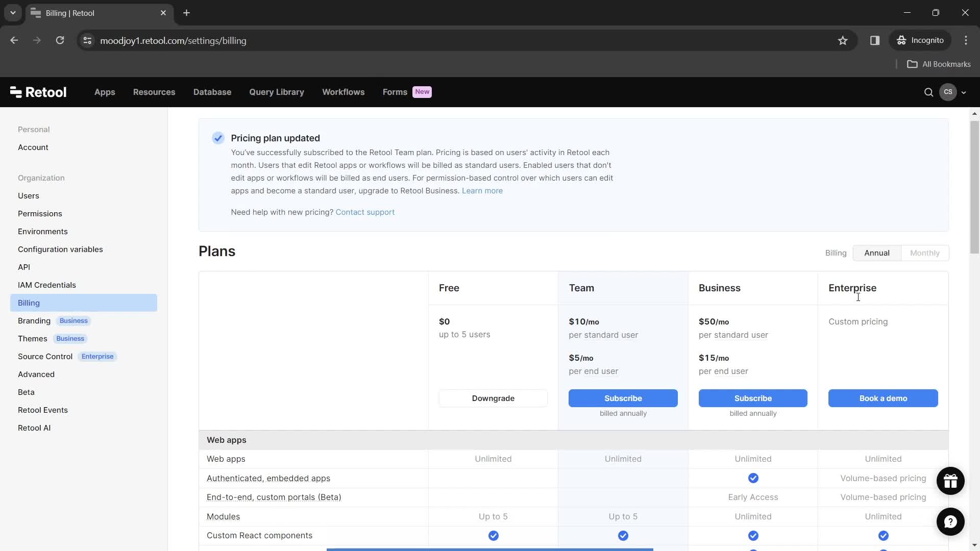The image size is (980, 551).
Task: Open IAM Credentials settings
Action: pos(47,285)
